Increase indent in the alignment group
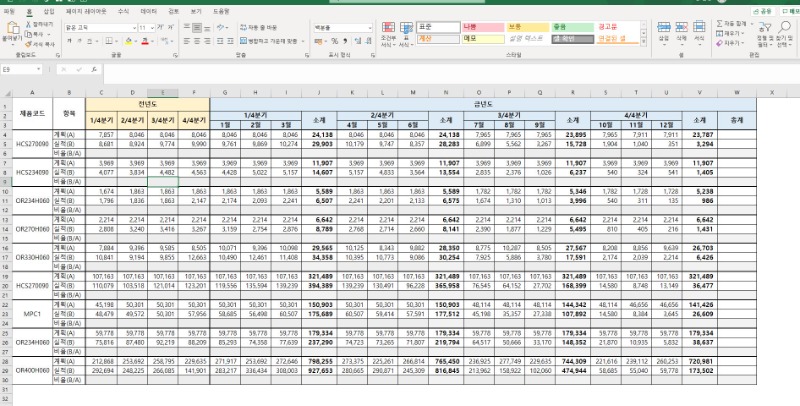Screen dimensions: 800x406 (x=232, y=41)
